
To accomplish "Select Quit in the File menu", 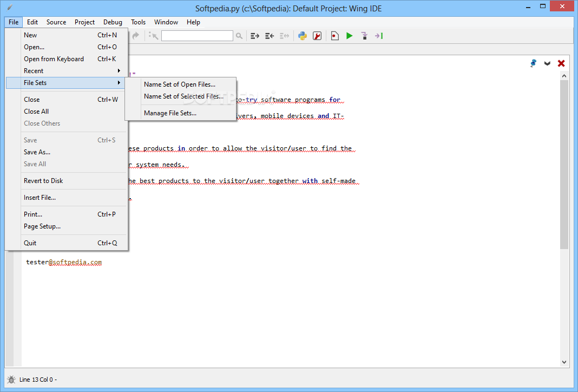I will [67, 243].
